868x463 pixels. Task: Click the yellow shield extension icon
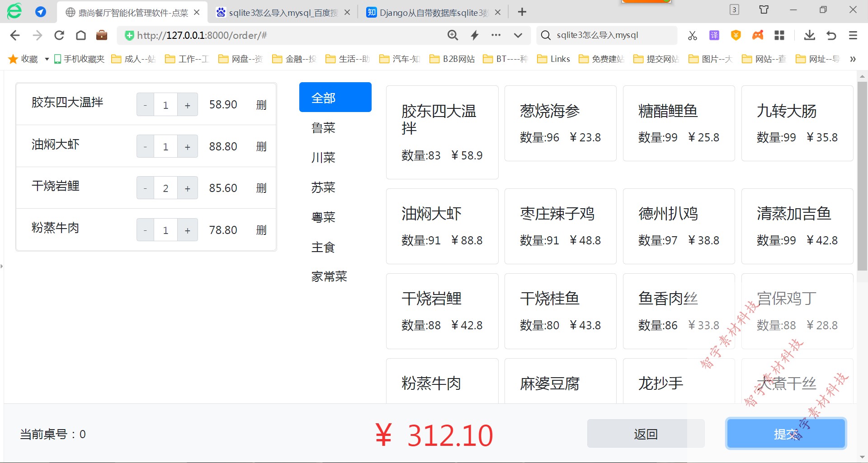[x=736, y=35]
